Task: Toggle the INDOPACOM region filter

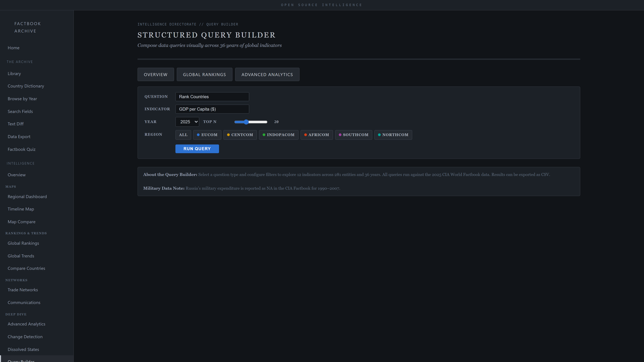Action: (278, 135)
